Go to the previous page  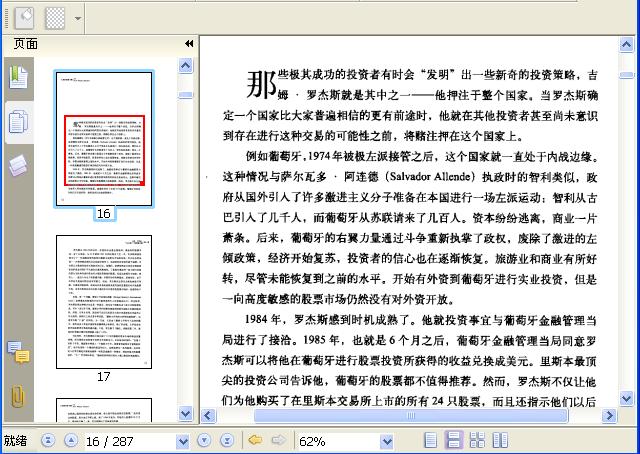70,441
